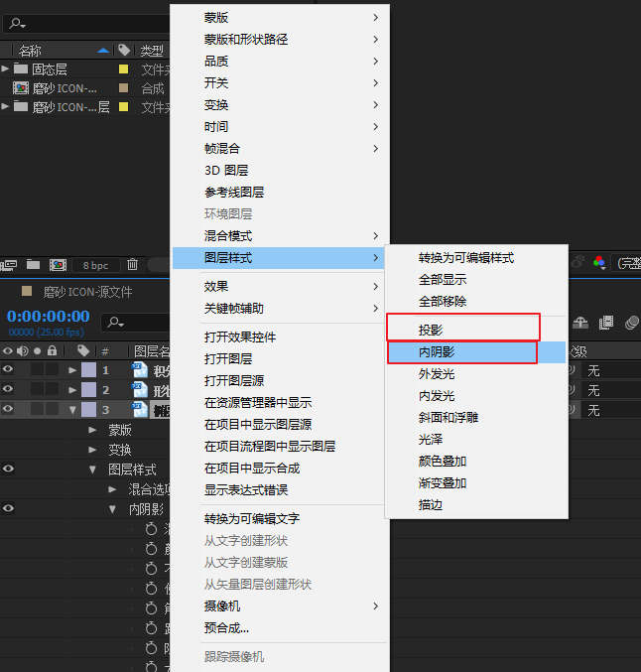Click the label tag column icon in project panel
The image size is (641, 672).
tap(124, 51)
